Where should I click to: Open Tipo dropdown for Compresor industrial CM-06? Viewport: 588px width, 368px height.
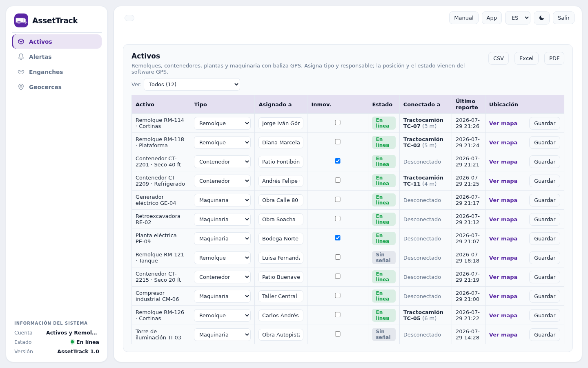click(x=222, y=296)
